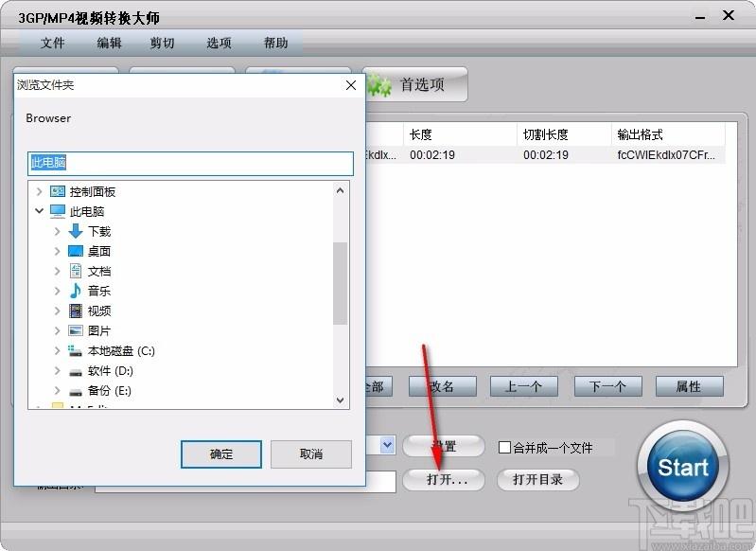Open the 选项 menu
Viewport: 756px width, 551px height.
coord(219,43)
